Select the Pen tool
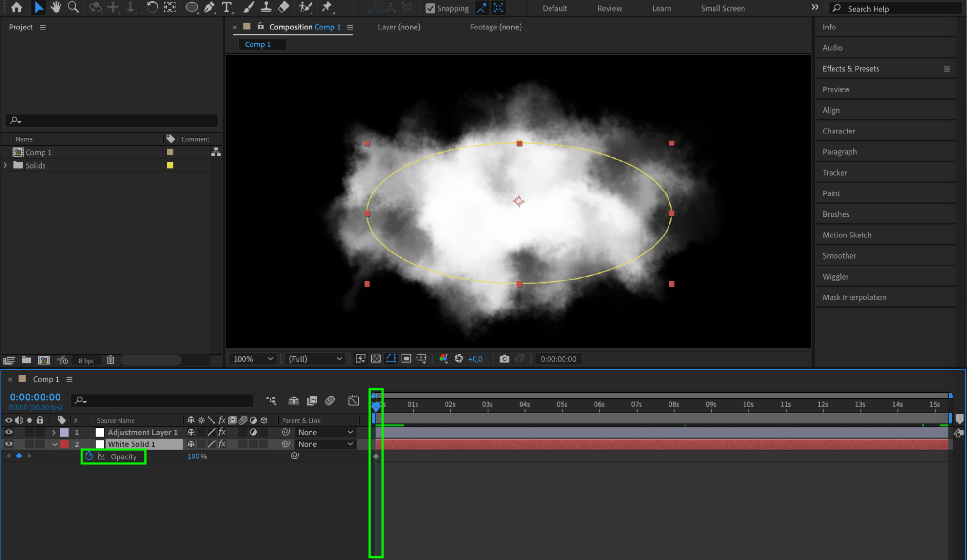967x560 pixels. tap(209, 7)
